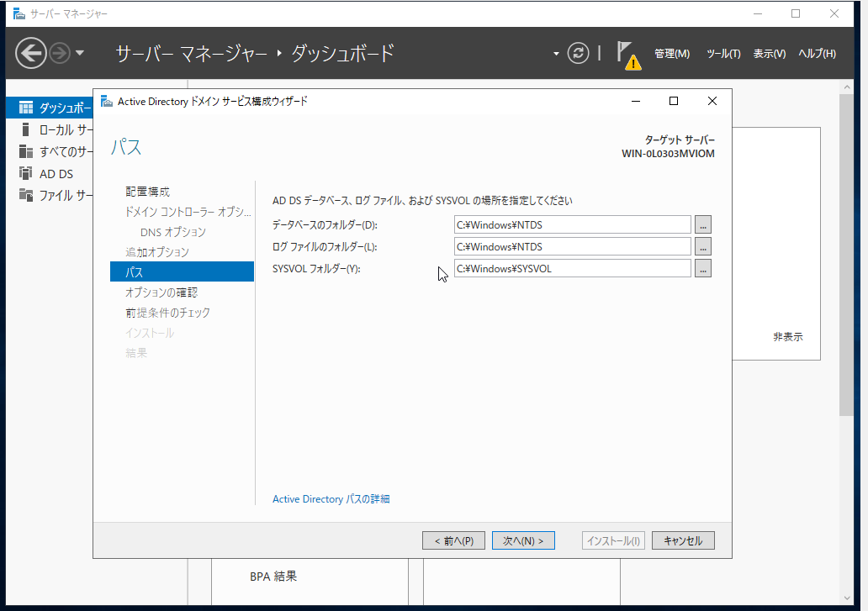This screenshot has width=868, height=611.
Task: Open the notifications flag with warning
Action: pos(628,55)
